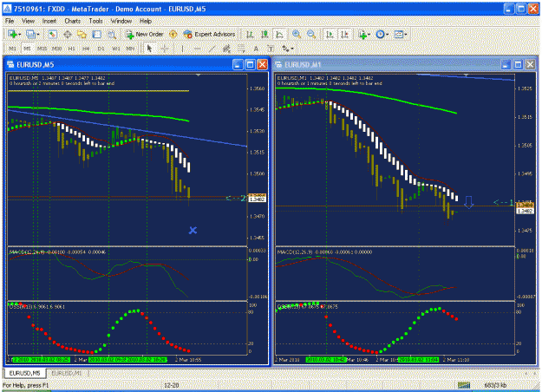Select the Text Label 'T' tool
The height and width of the screenshot is (392, 542).
click(x=271, y=49)
